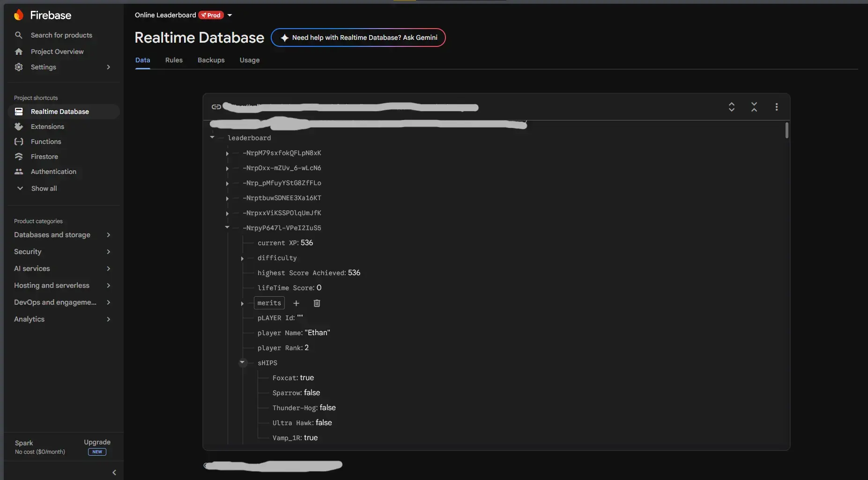Click the Online Leaderboard project name
This screenshot has width=868, height=480.
pos(165,15)
